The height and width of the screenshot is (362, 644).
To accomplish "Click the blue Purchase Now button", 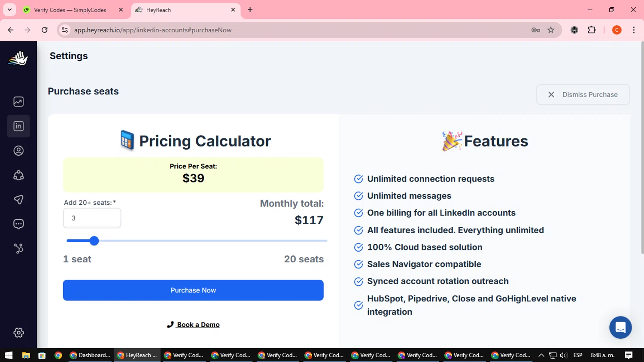I will coord(193,290).
